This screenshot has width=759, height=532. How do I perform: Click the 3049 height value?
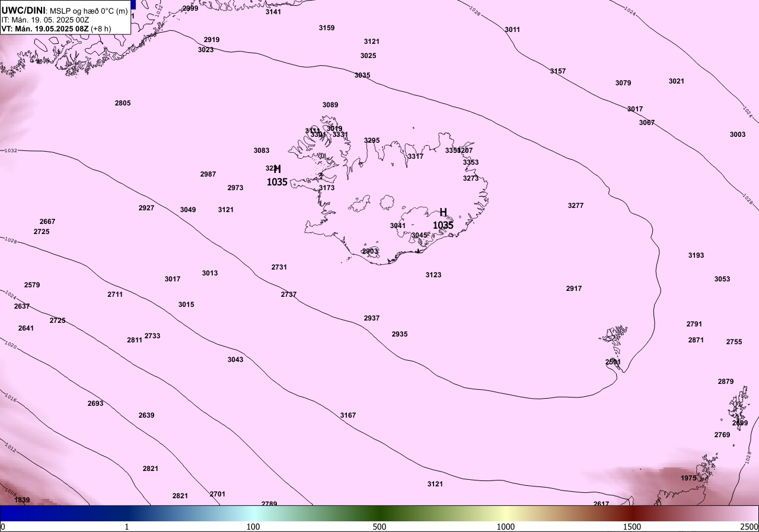(188, 210)
